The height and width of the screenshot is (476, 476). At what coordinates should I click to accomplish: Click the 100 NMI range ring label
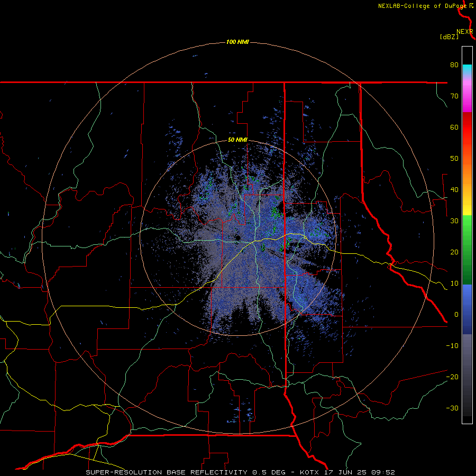tap(237, 42)
